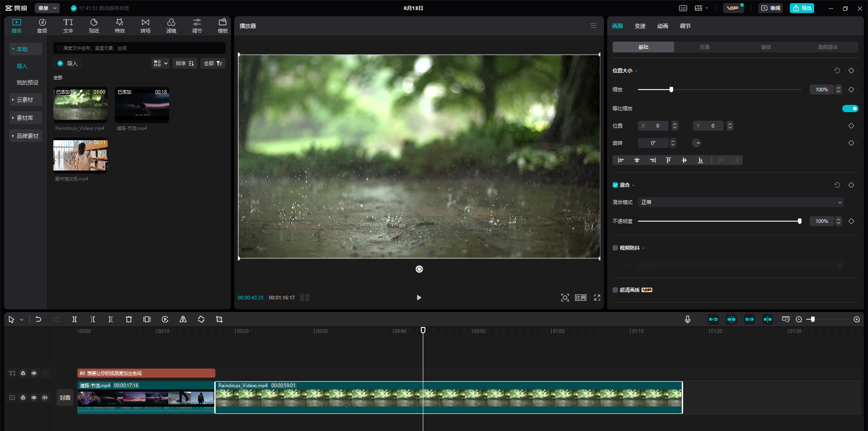This screenshot has height=431, width=868.
Task: Open the 调节 adjustment panel in top toolbar
Action: pos(197,26)
